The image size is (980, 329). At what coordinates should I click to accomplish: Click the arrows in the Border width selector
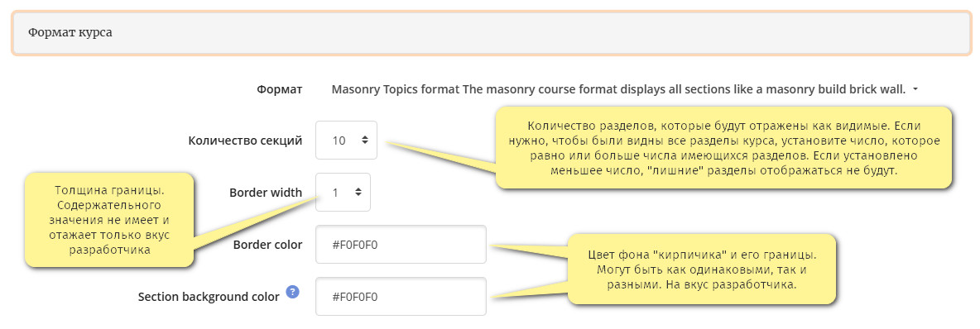click(x=358, y=193)
